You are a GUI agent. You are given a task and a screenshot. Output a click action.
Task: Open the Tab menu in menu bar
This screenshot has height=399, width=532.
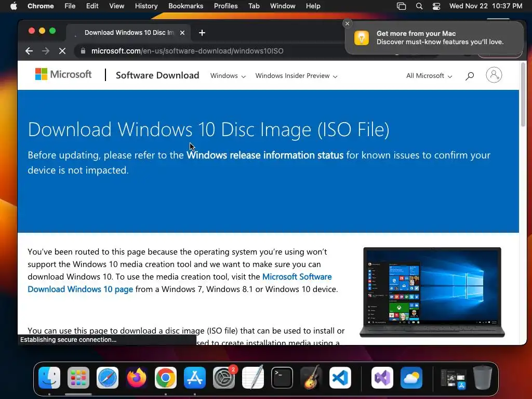point(254,6)
